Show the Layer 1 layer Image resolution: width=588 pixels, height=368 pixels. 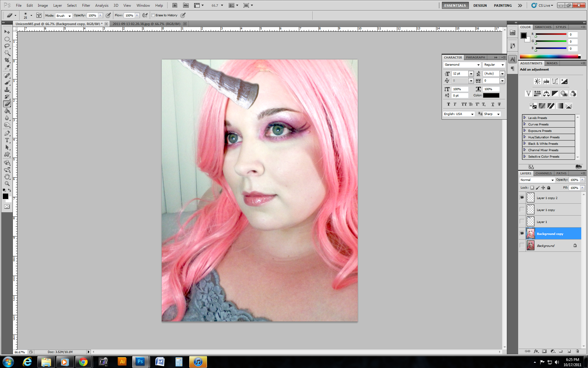(522, 221)
